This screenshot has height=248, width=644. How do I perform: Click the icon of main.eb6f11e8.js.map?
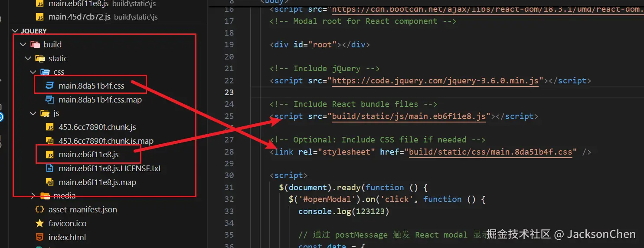tap(50, 182)
